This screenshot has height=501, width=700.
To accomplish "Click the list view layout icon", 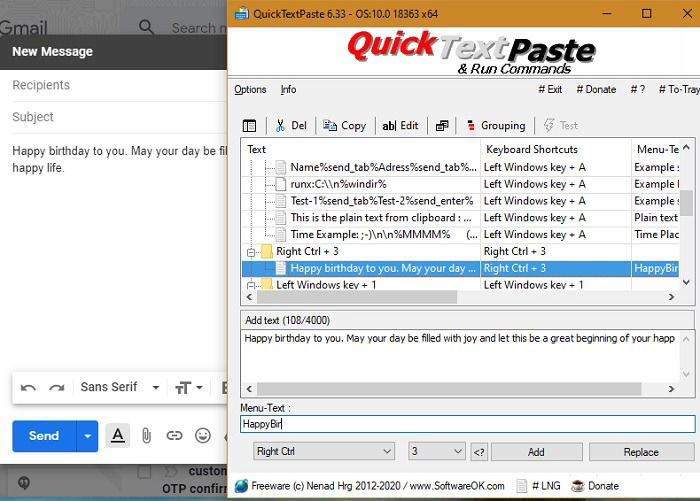I will (249, 125).
